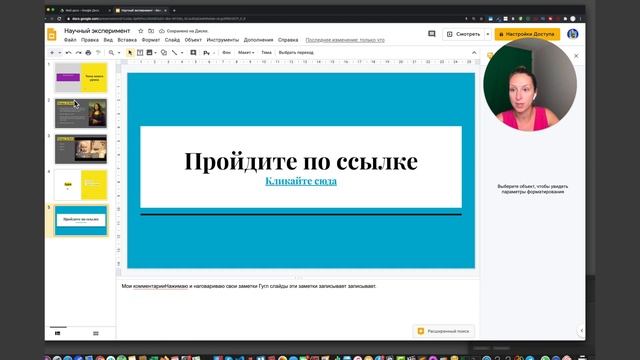Expand the insert image dropdown arrow
The image size is (640, 360).
click(156, 53)
